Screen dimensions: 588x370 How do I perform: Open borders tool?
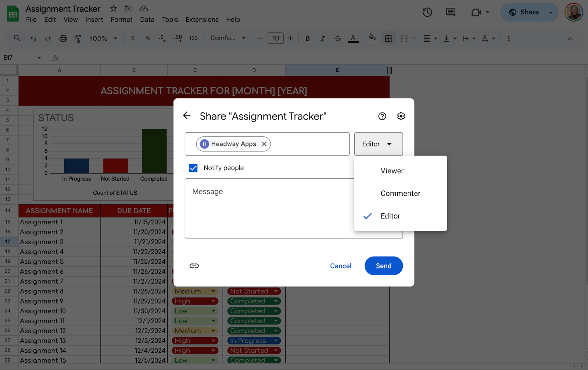(x=388, y=38)
